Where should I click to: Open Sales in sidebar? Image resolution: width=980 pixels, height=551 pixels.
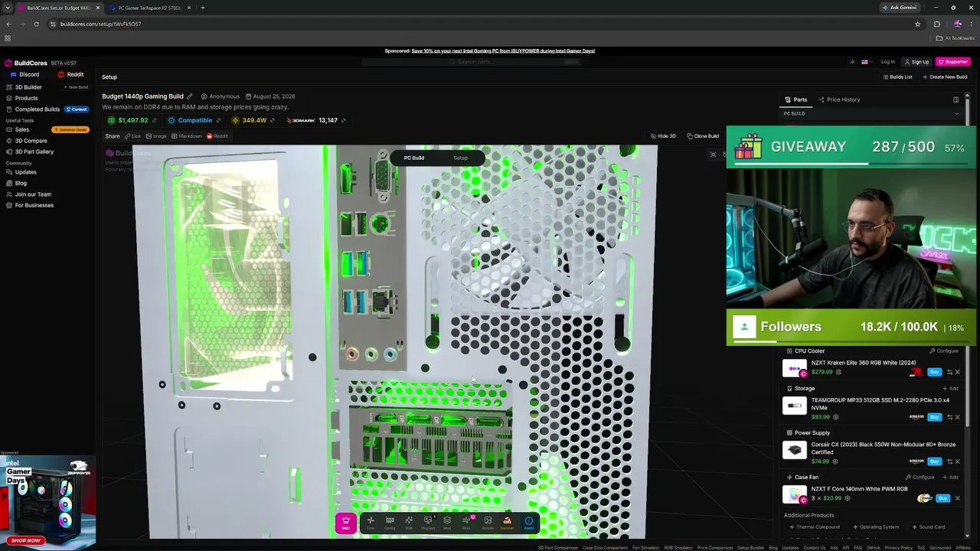[x=17, y=129]
